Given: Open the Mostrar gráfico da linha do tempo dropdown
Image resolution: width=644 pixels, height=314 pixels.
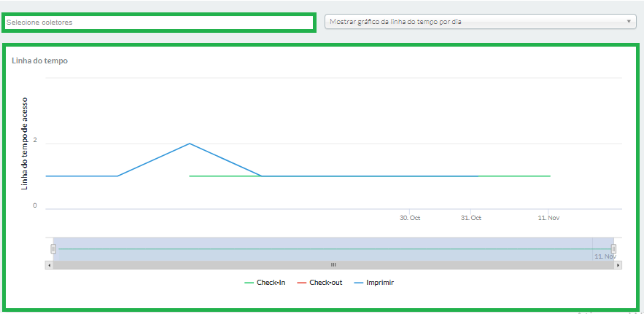Looking at the screenshot, I should [480, 22].
